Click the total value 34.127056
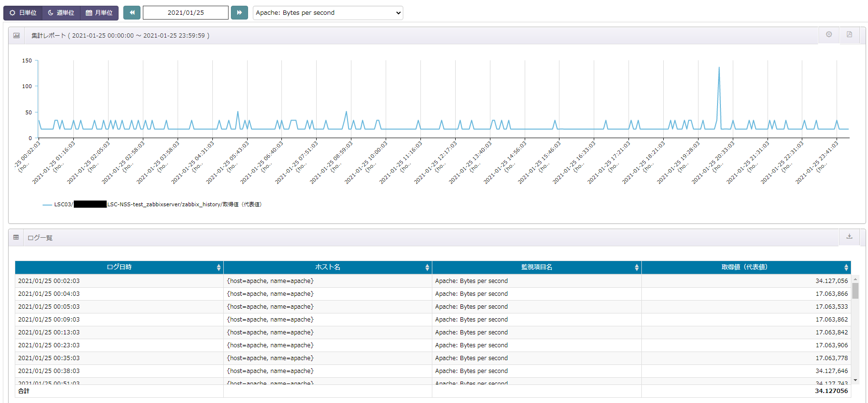The image size is (868, 403). point(831,391)
